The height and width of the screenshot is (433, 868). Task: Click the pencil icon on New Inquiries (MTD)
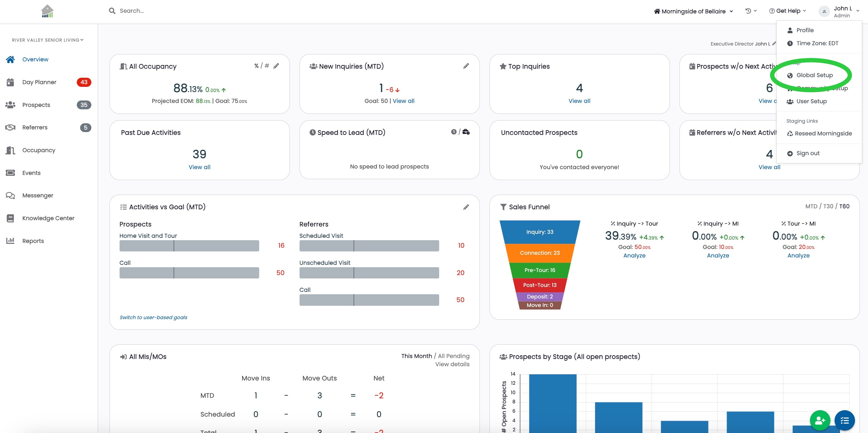point(466,66)
